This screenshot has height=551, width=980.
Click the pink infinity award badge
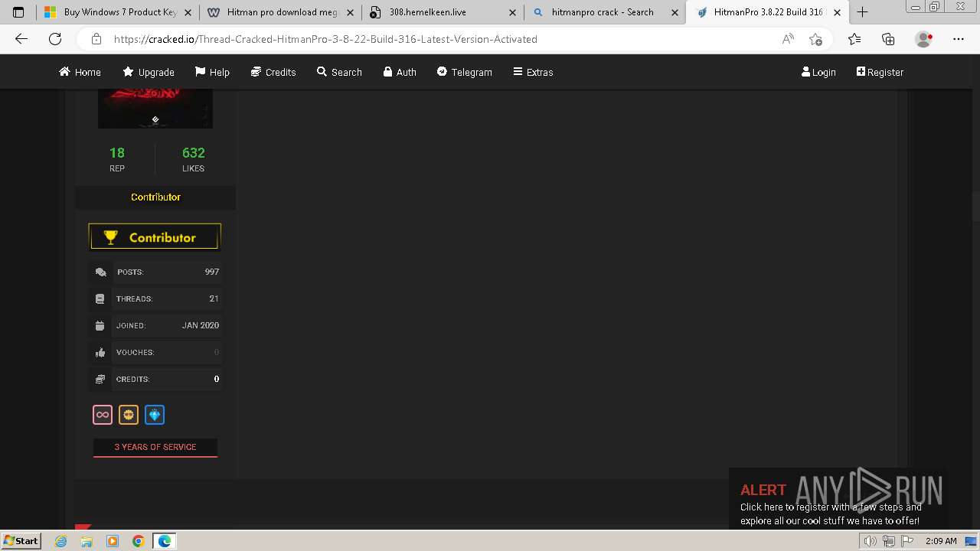(103, 415)
